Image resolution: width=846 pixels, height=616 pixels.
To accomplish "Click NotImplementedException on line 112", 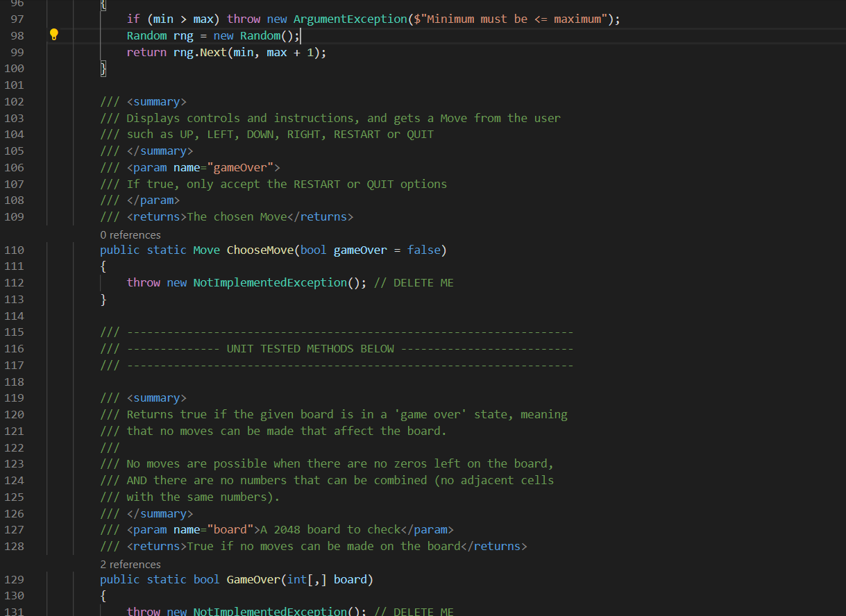I will 271,282.
